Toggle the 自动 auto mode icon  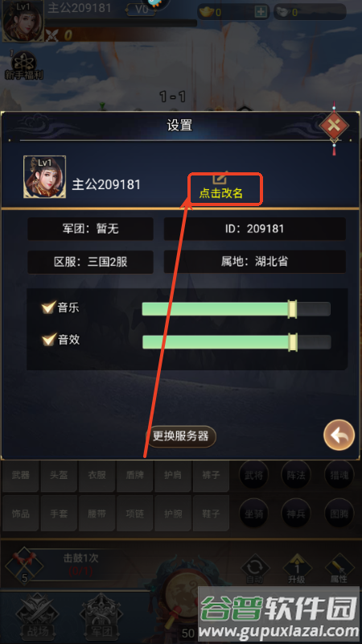point(255,568)
